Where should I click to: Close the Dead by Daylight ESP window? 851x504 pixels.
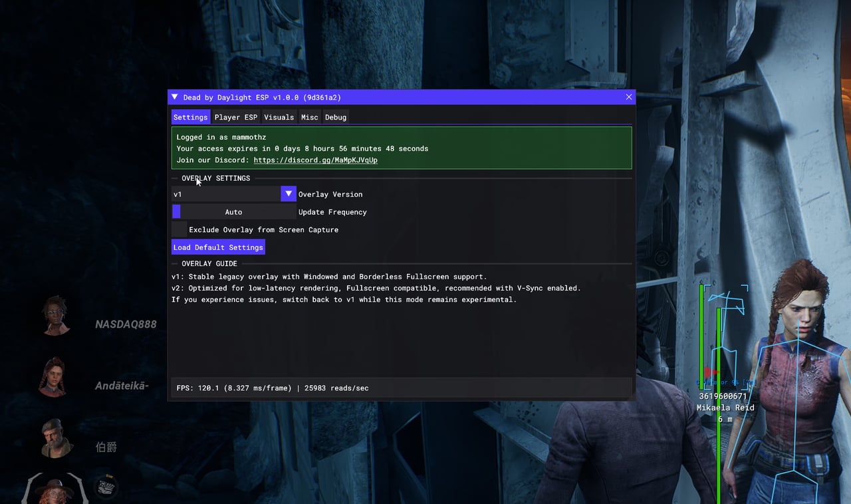coord(629,97)
